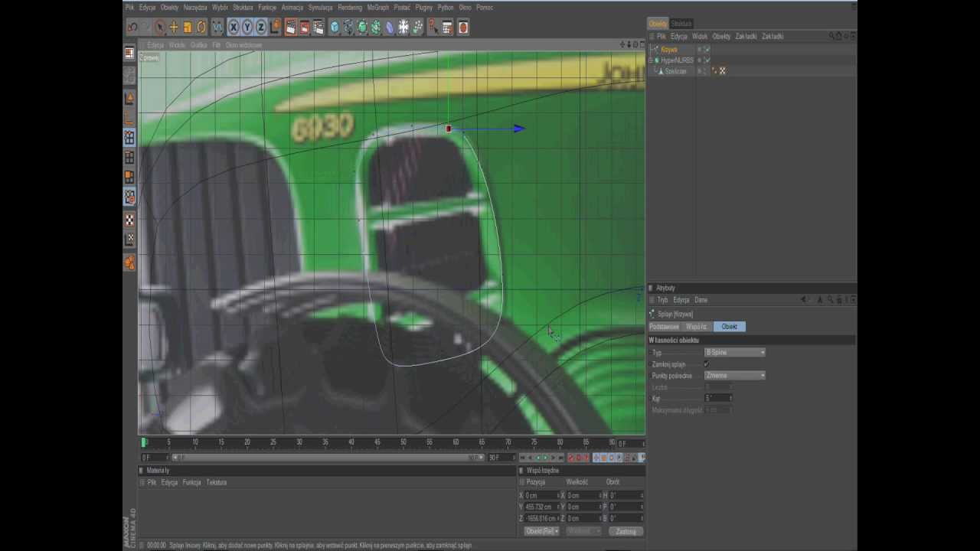Viewport: 980px width, 551px height.
Task: Click the Zastosuj button
Action: point(626,531)
